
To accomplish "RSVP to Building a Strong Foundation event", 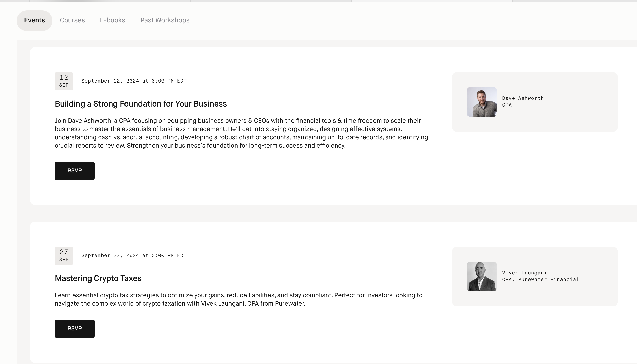I will (74, 171).
